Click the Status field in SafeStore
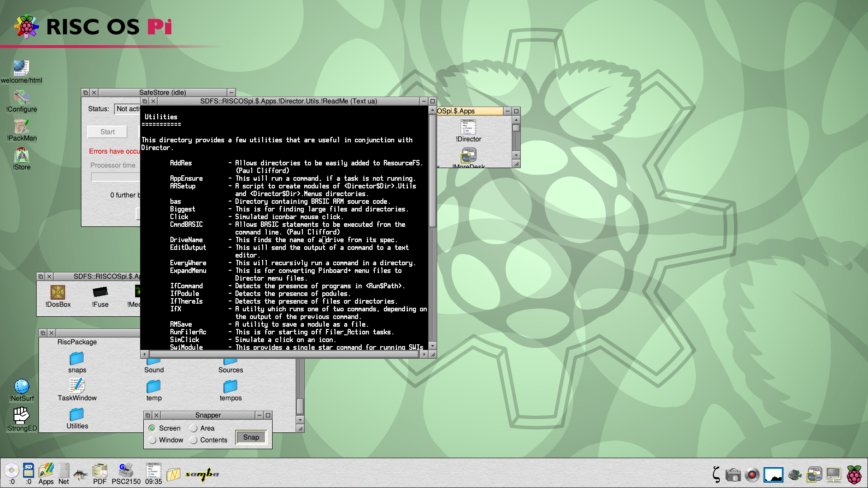Image resolution: width=868 pixels, height=488 pixels. pyautogui.click(x=127, y=109)
